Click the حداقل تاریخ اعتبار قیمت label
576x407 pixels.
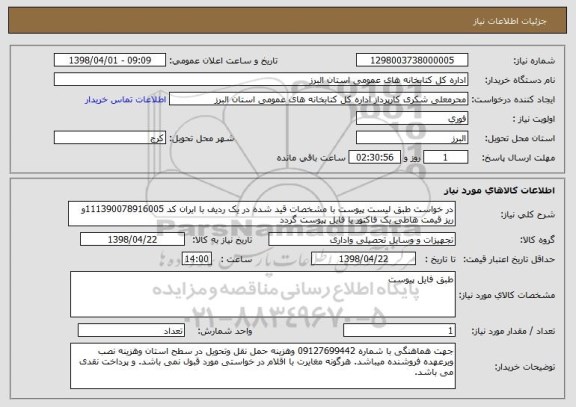(509, 259)
